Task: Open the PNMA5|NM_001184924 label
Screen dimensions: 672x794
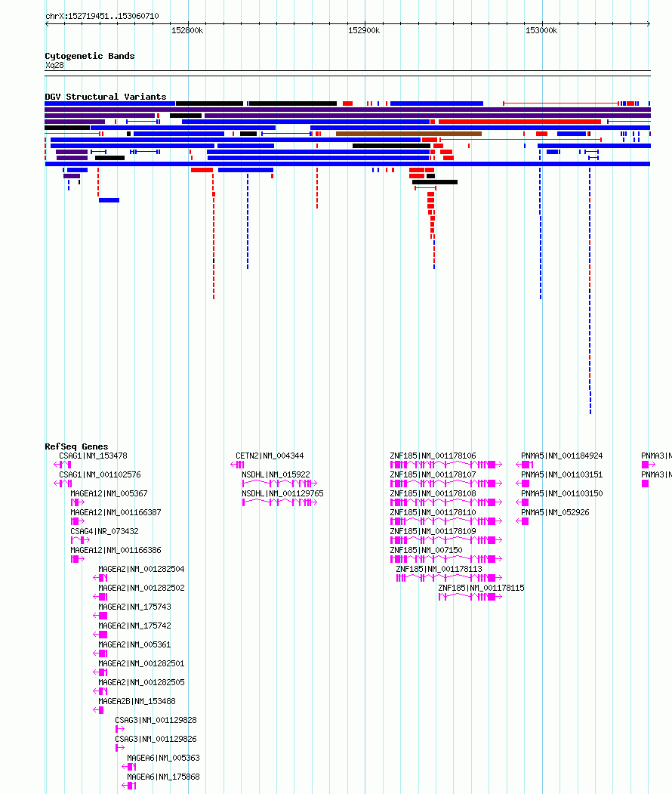Action: click(x=563, y=456)
